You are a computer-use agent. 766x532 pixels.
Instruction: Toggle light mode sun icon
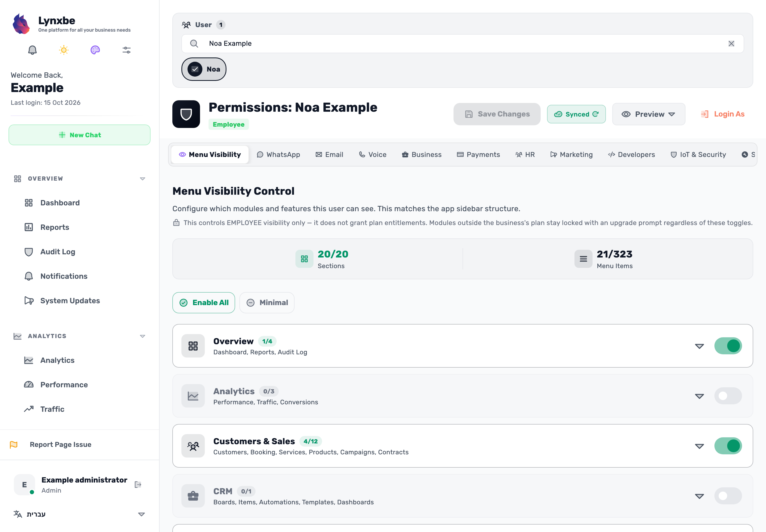point(64,50)
